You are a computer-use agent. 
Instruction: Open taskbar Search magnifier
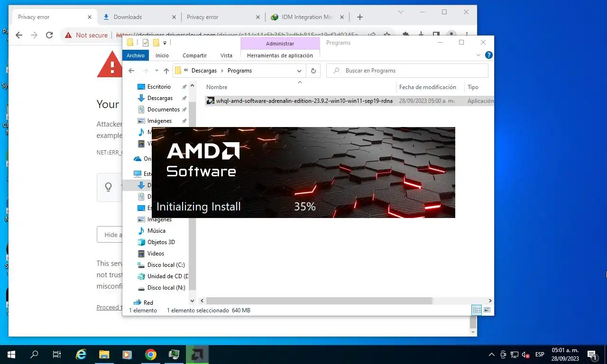[x=34, y=355]
